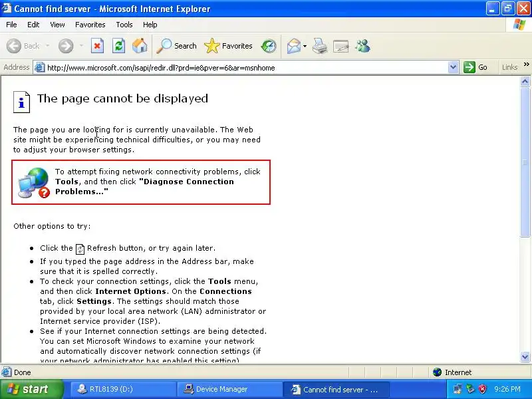Viewport: 532px width, 399px height.
Task: Open the Mail button dropdown arrow
Action: [x=305, y=46]
